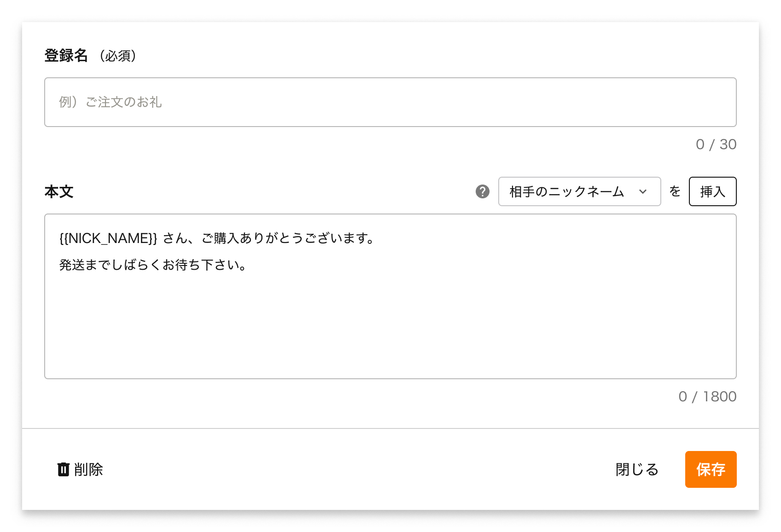This screenshot has width=781, height=532.
Task: Click the {{NICK_NAME}} token in body text
Action: pyautogui.click(x=108, y=238)
